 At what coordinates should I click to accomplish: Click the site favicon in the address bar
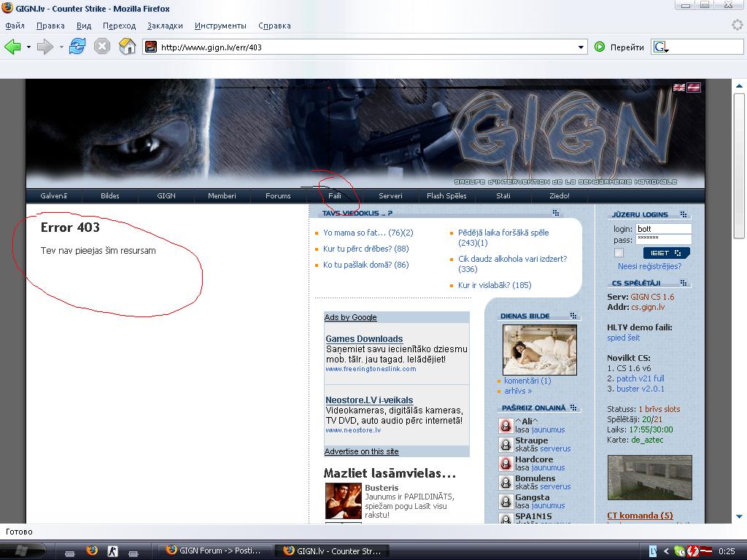tap(151, 47)
